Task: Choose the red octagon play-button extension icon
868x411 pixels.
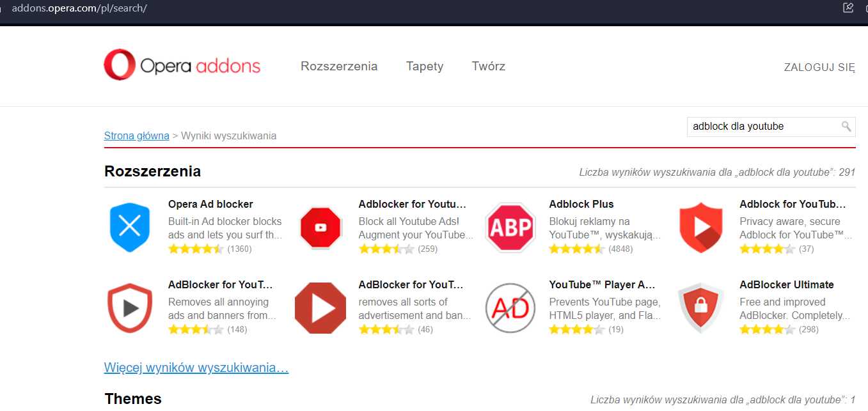Action: (x=320, y=308)
